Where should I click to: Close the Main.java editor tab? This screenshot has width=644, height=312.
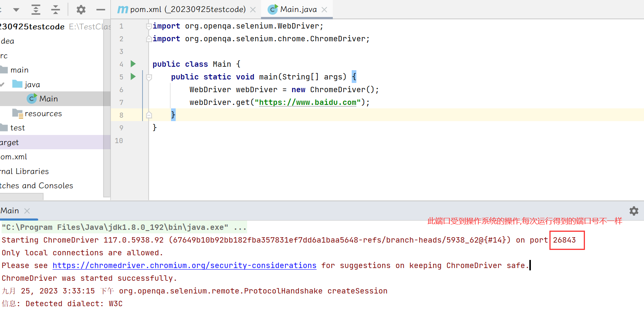tap(324, 10)
